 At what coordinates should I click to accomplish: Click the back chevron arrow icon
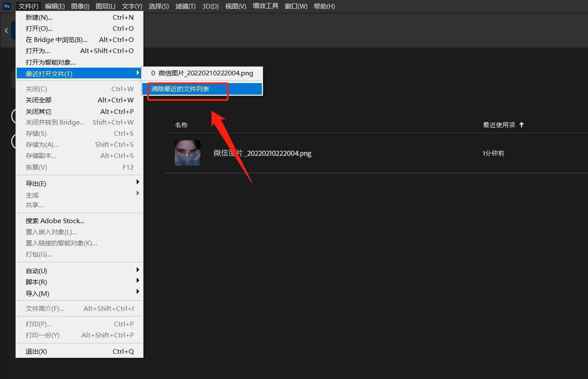click(6, 30)
